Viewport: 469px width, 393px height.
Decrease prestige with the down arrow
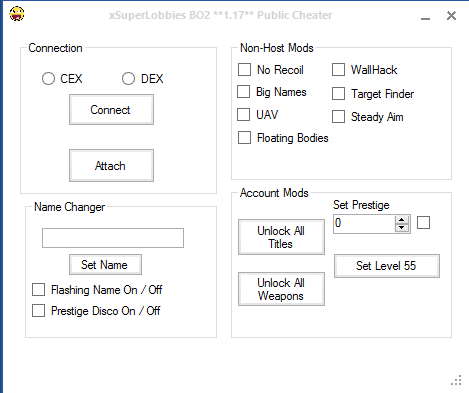402,228
